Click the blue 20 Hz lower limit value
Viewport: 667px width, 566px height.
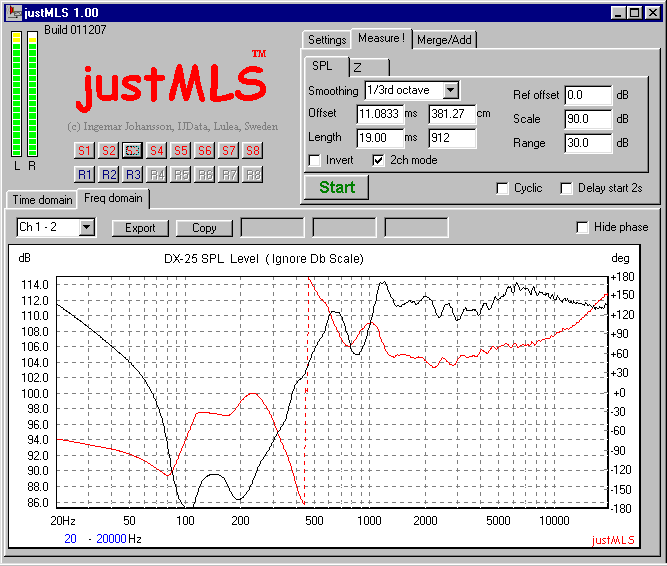point(70,539)
